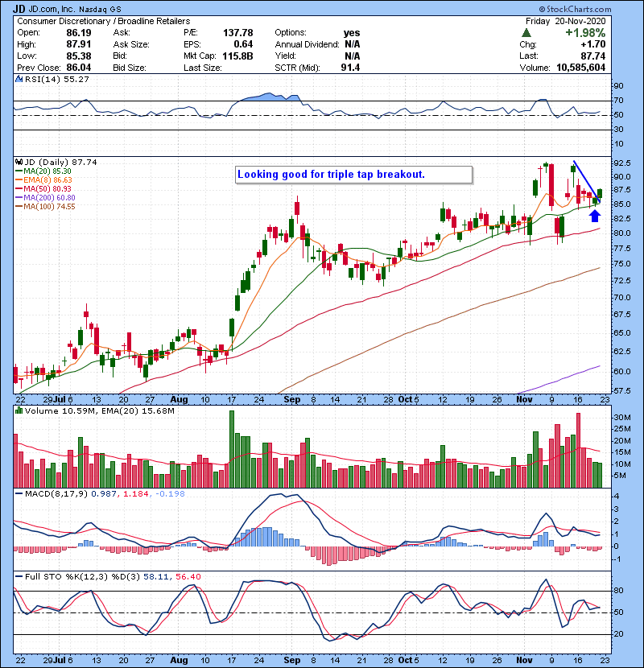Click the Last value 87.74 in header
644x668 pixels.
point(593,56)
